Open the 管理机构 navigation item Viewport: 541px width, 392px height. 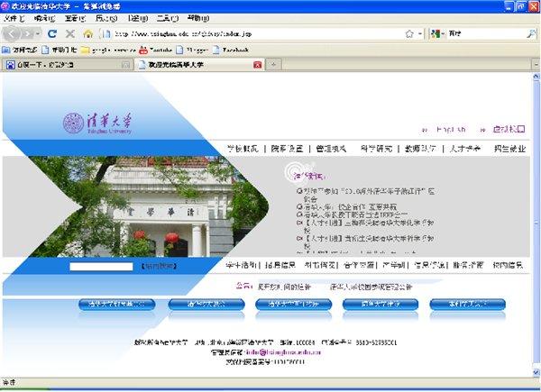coord(331,149)
